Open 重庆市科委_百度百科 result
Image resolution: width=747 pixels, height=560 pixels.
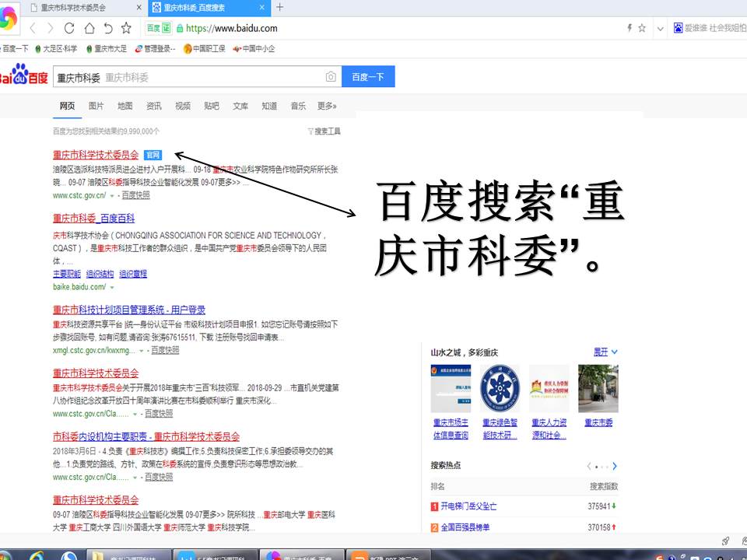94,218
